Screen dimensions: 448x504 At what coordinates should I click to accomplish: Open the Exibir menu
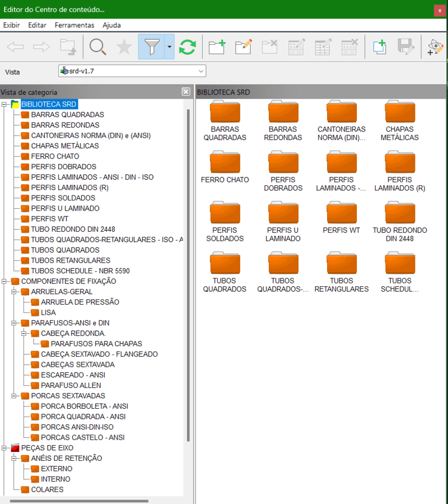pos(12,25)
